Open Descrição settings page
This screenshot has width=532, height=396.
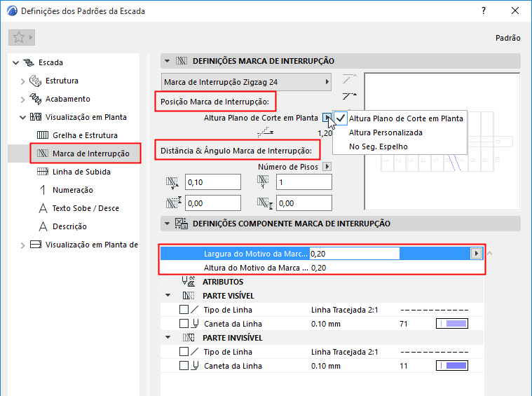click(x=69, y=226)
